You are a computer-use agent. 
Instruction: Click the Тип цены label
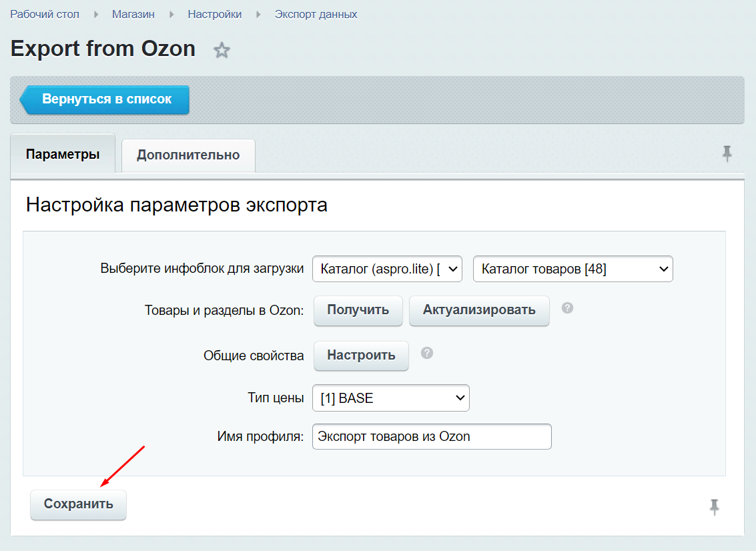pos(276,398)
